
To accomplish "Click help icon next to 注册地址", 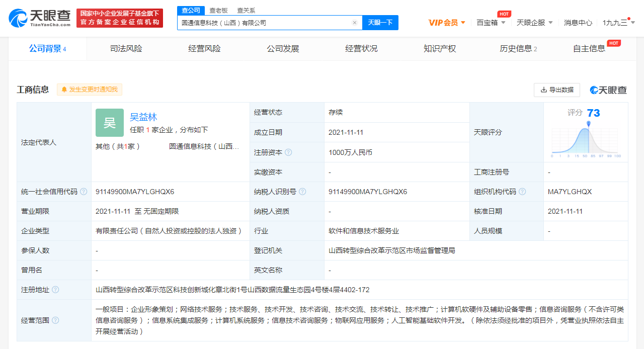I will tap(55, 290).
